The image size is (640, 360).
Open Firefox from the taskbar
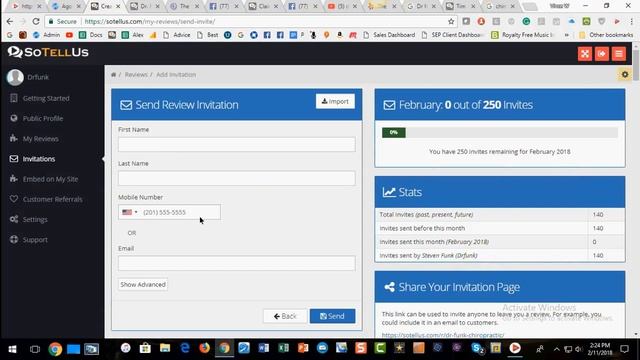pyautogui.click(x=204, y=348)
